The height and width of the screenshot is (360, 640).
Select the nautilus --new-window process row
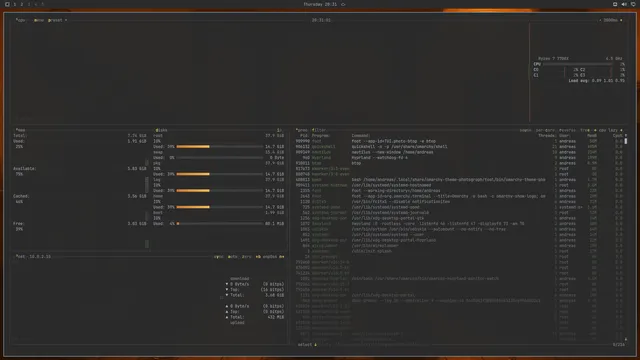(459, 152)
